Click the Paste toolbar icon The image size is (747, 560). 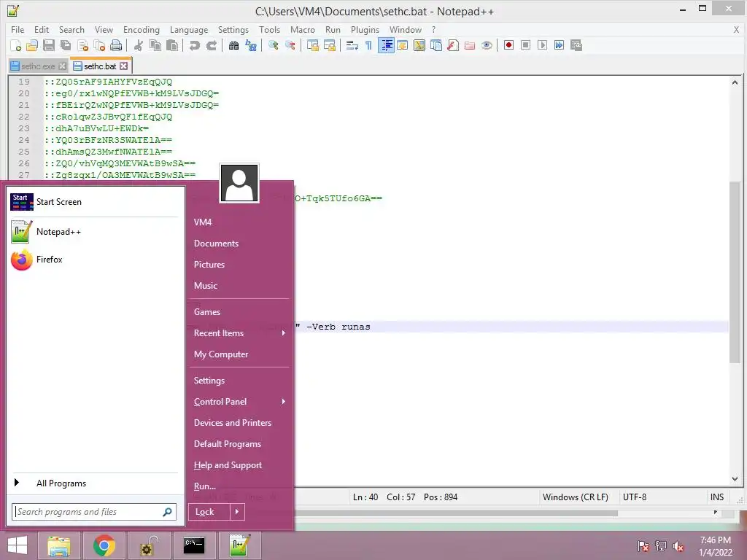(172, 45)
